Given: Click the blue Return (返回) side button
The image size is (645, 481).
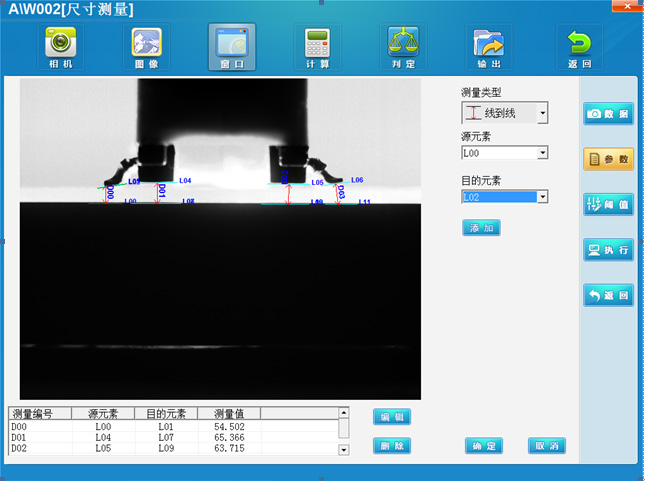Looking at the screenshot, I should (x=608, y=295).
